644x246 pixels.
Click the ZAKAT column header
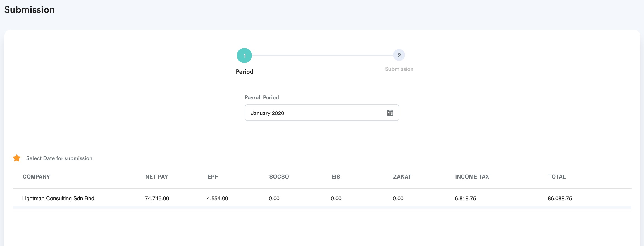click(x=402, y=177)
